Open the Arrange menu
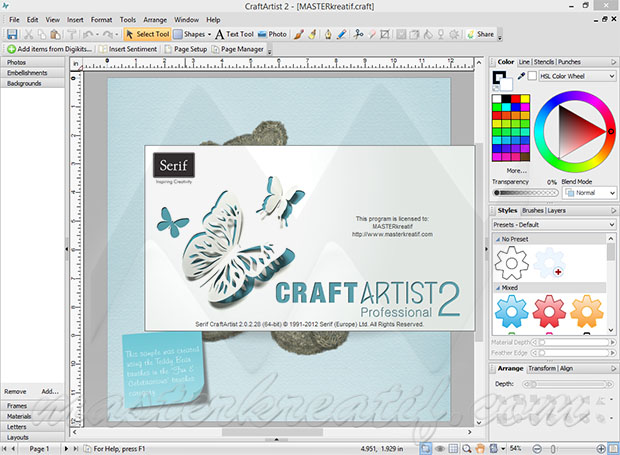The image size is (620, 455). (x=155, y=20)
